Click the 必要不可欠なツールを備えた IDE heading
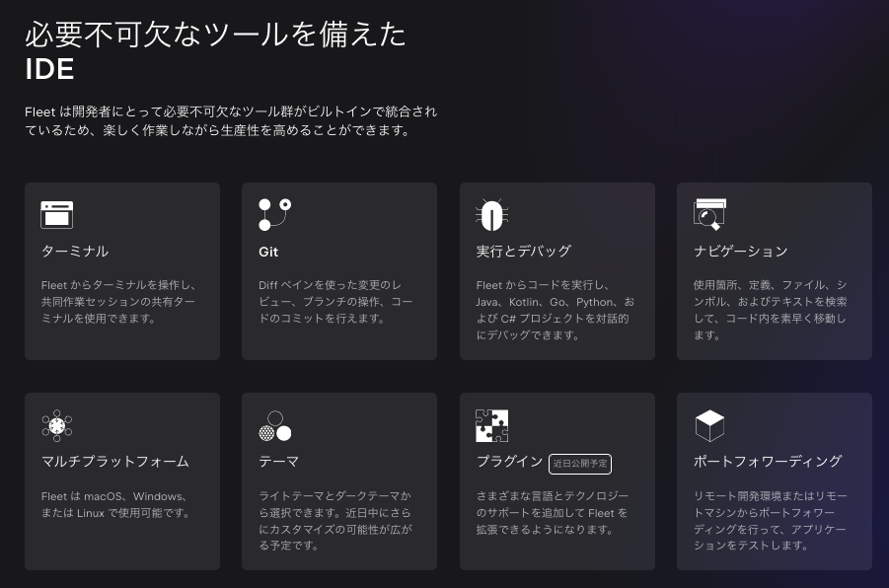This screenshot has width=889, height=588. tap(215, 51)
